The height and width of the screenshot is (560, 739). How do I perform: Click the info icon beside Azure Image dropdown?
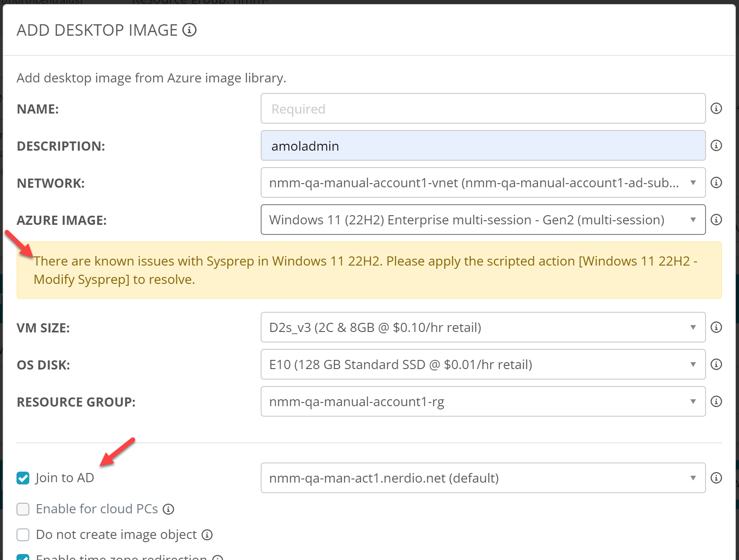pyautogui.click(x=716, y=220)
